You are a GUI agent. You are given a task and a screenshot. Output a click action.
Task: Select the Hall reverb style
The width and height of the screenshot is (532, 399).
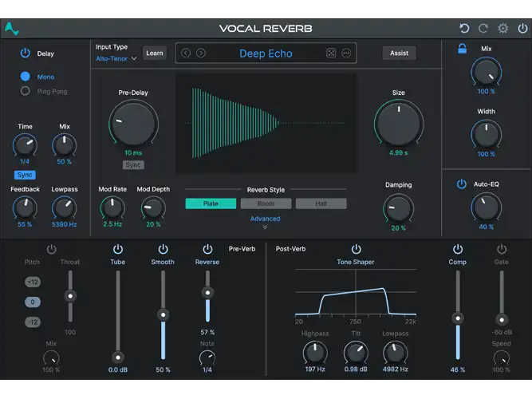point(321,203)
